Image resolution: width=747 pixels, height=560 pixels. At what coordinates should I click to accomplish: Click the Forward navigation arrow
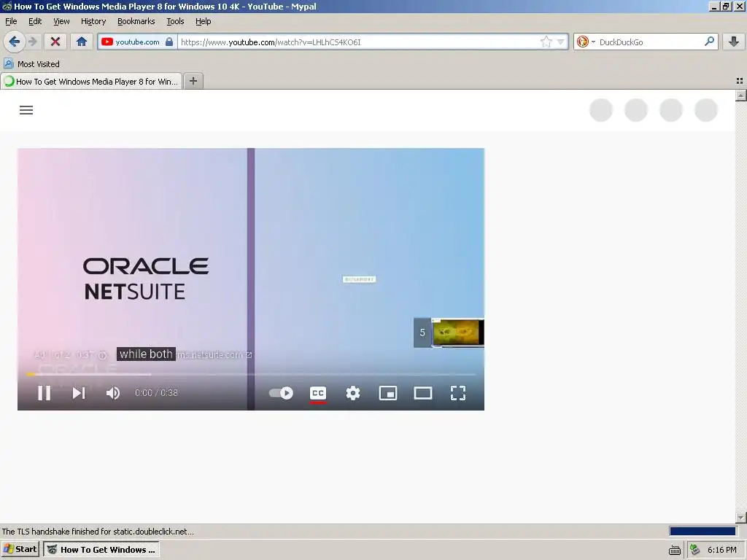point(33,42)
